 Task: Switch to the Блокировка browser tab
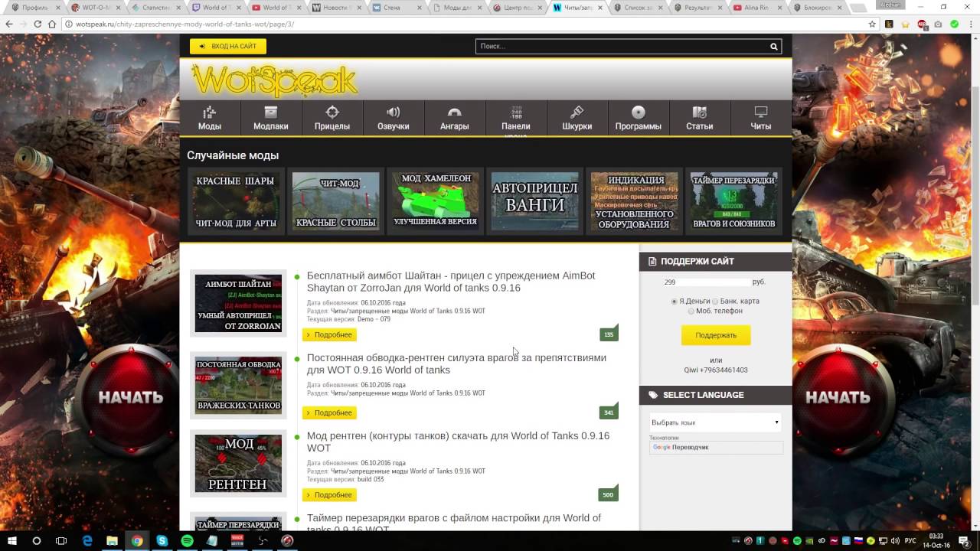click(818, 7)
